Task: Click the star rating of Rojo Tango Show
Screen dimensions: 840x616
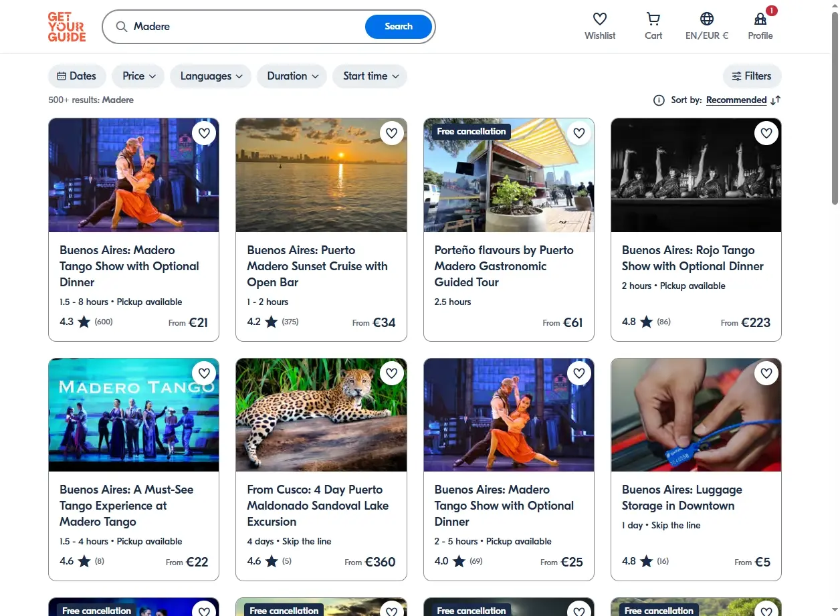Action: 646,322
